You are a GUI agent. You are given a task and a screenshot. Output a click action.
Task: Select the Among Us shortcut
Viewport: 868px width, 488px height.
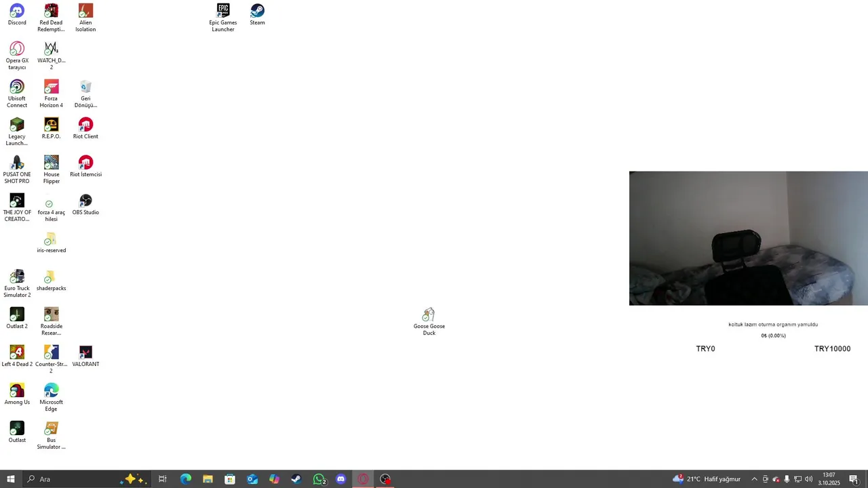[17, 394]
